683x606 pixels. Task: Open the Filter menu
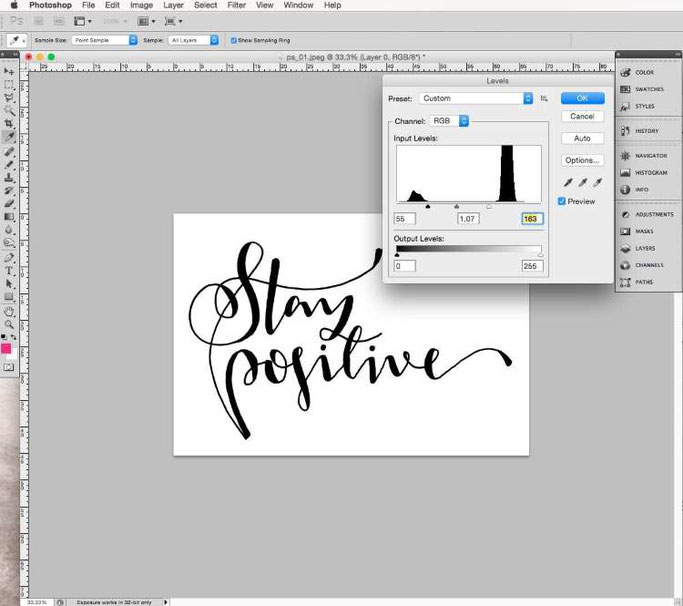237,5
